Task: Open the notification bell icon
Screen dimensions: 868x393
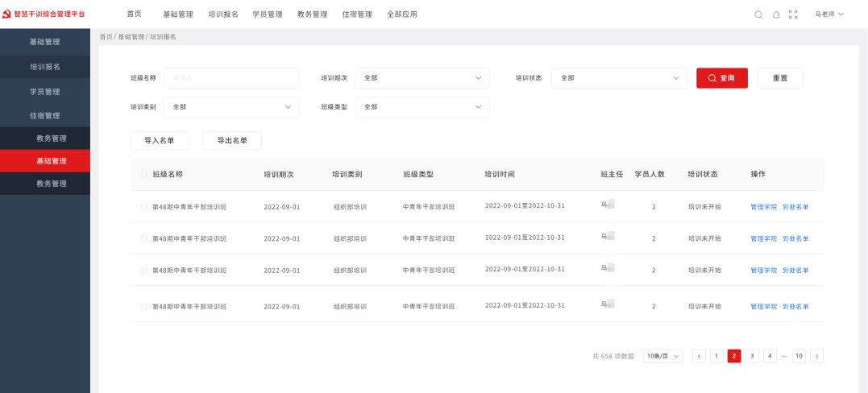Action: point(776,14)
